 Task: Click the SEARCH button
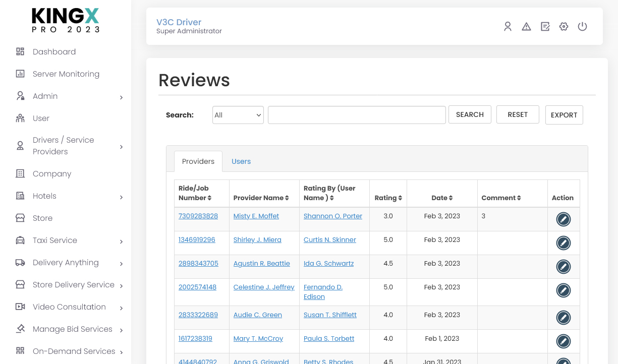pyautogui.click(x=470, y=114)
